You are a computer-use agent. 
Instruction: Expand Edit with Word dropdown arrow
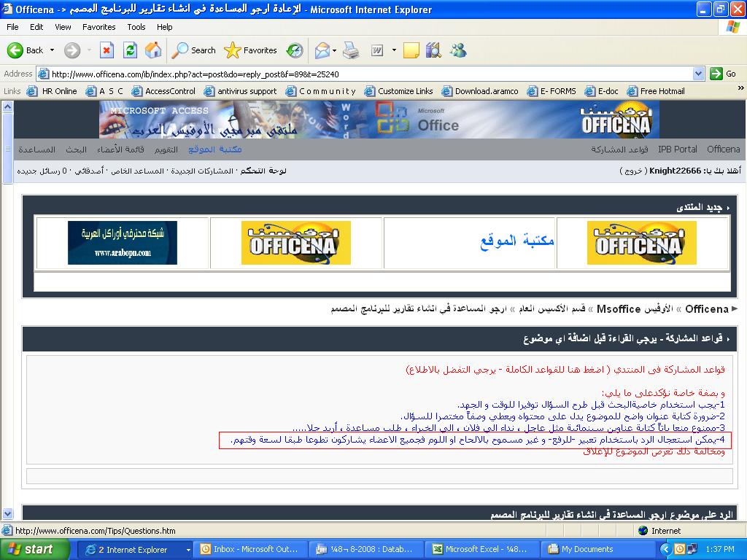[394, 50]
